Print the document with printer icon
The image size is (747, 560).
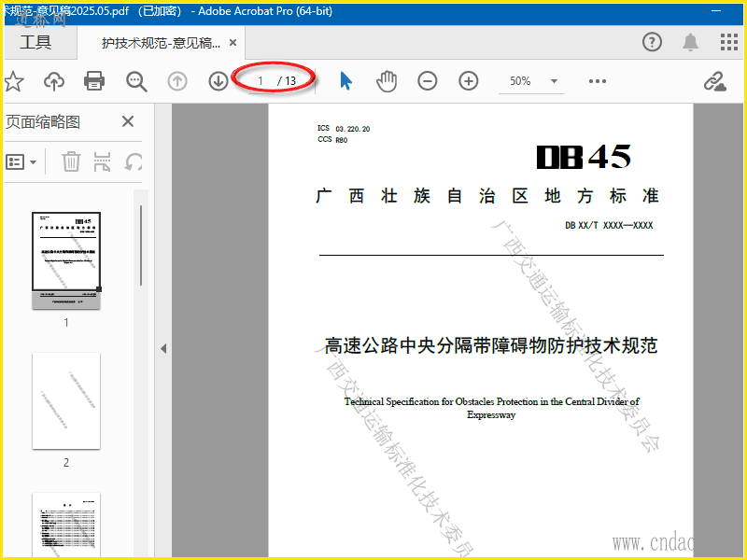click(x=94, y=81)
